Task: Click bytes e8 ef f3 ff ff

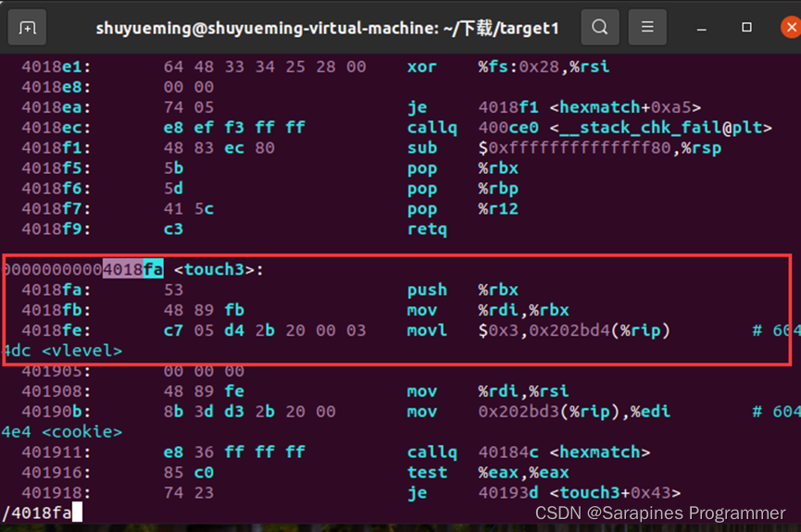Action: click(x=234, y=128)
